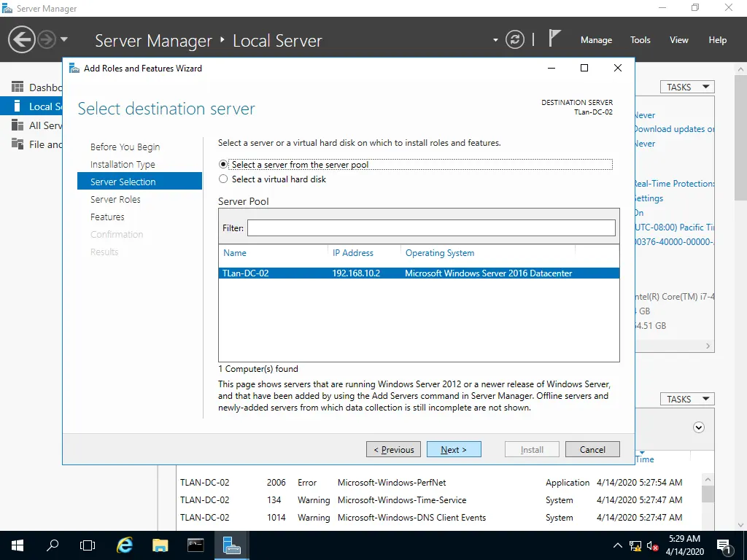The image size is (747, 560).
Task: Close the Add Roles and Features Wizard
Action: (x=618, y=68)
